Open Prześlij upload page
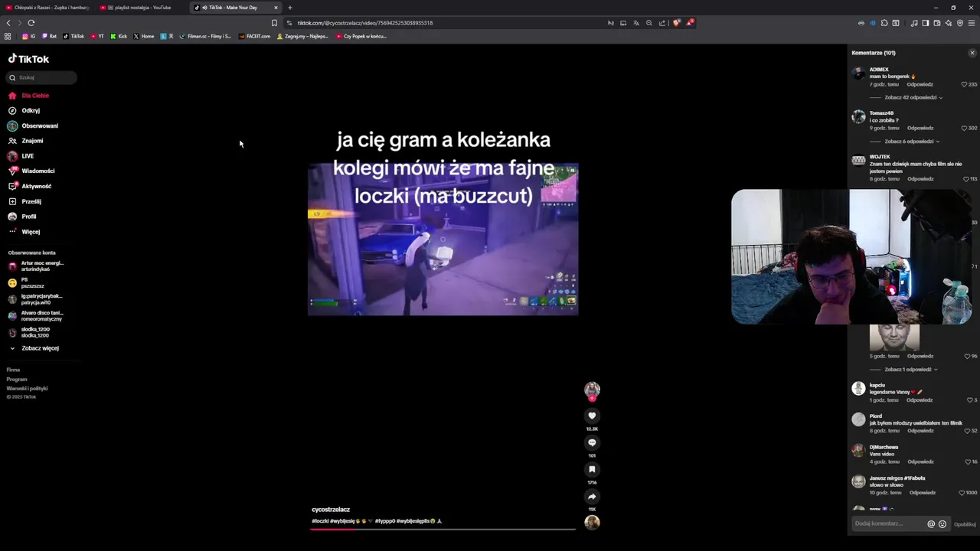The height and width of the screenshot is (551, 980). 24,201
